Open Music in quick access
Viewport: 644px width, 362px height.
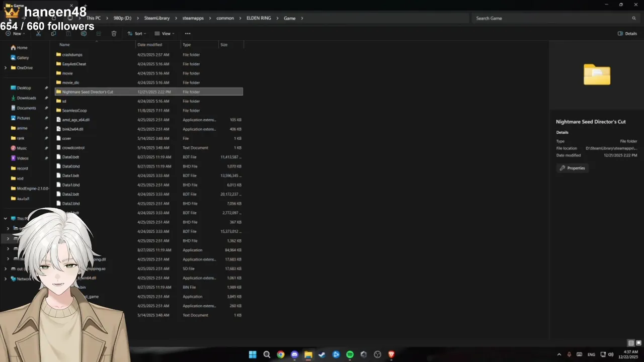[x=19, y=148]
